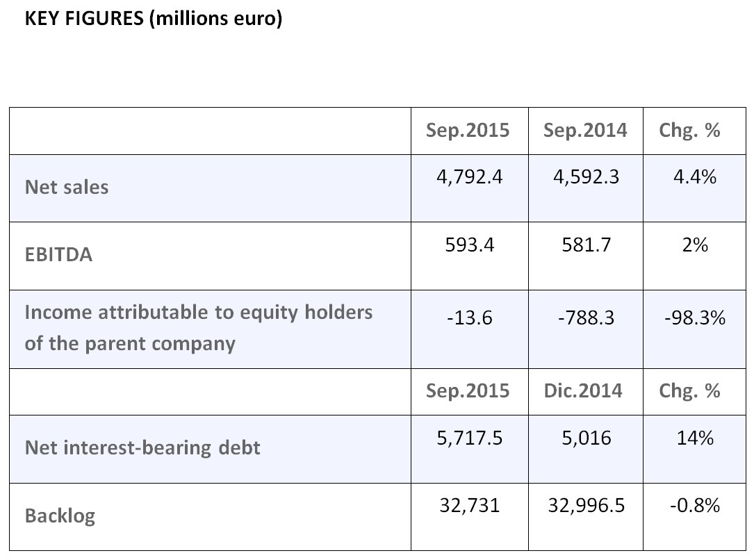Click the KEY FIGURES (millions euro) heading
The height and width of the screenshot is (560, 754).
point(153,19)
